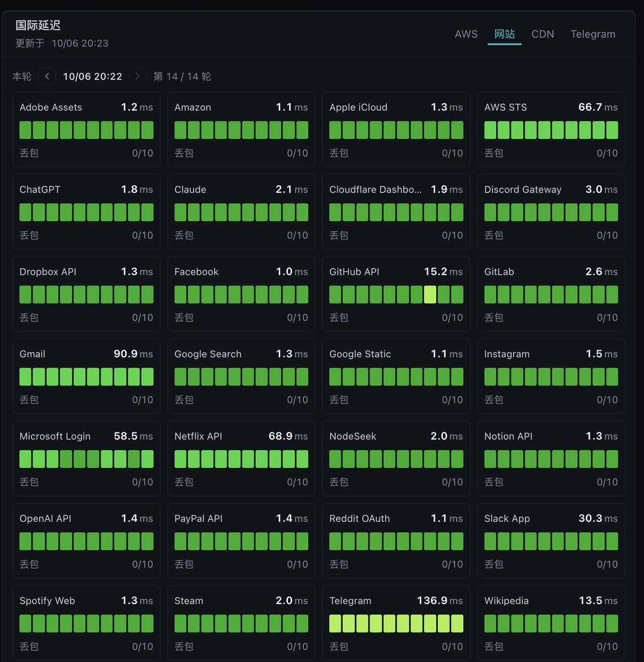Select the ChatGPT card label
Viewport: 644px width, 662px height.
pos(40,190)
